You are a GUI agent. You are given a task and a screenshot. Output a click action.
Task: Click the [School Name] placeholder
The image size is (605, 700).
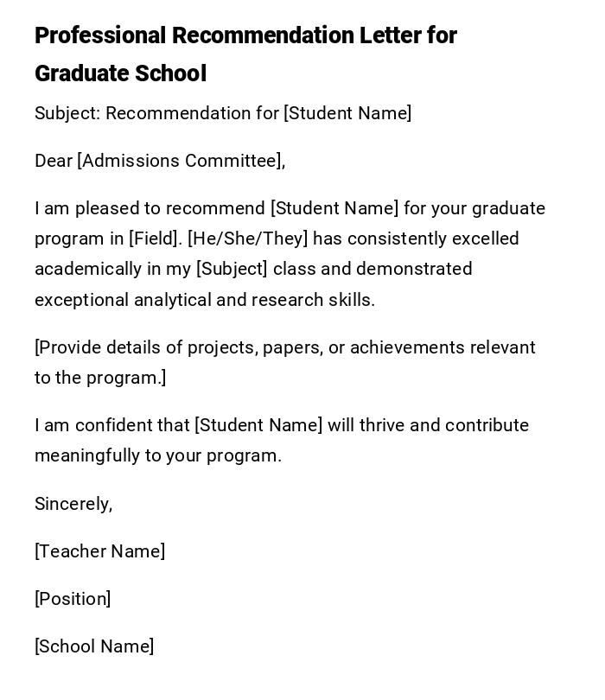(94, 646)
